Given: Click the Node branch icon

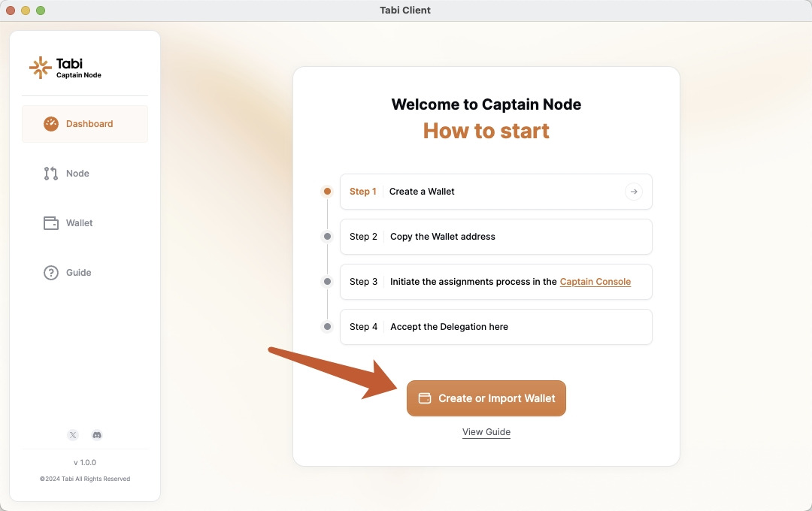Looking at the screenshot, I should click(x=51, y=174).
